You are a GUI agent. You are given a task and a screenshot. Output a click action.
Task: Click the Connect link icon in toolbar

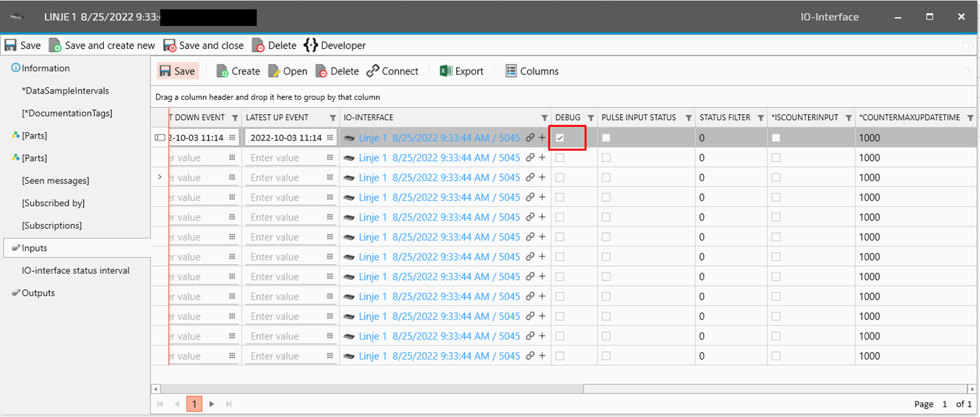point(373,71)
